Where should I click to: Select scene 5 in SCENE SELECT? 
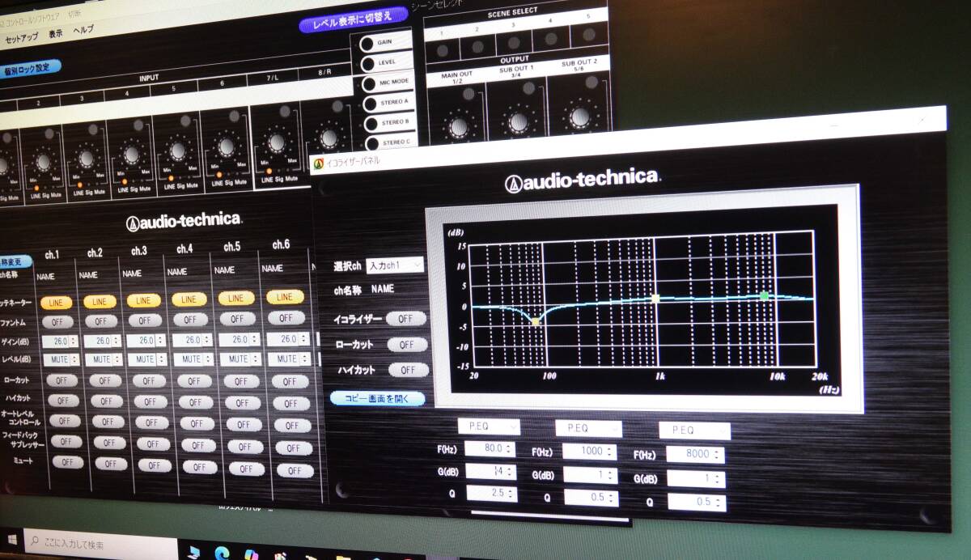(588, 36)
